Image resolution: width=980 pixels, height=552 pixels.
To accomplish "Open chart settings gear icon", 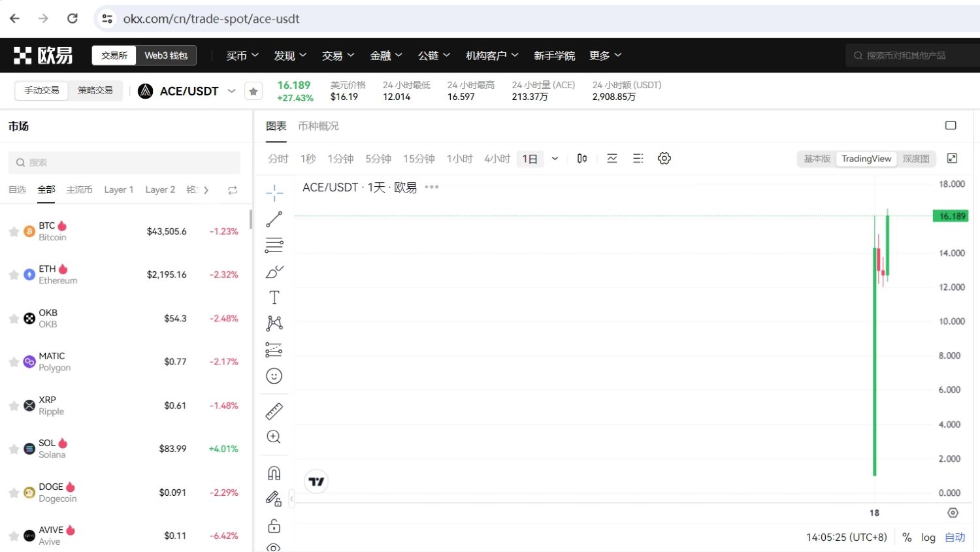I will tap(664, 158).
